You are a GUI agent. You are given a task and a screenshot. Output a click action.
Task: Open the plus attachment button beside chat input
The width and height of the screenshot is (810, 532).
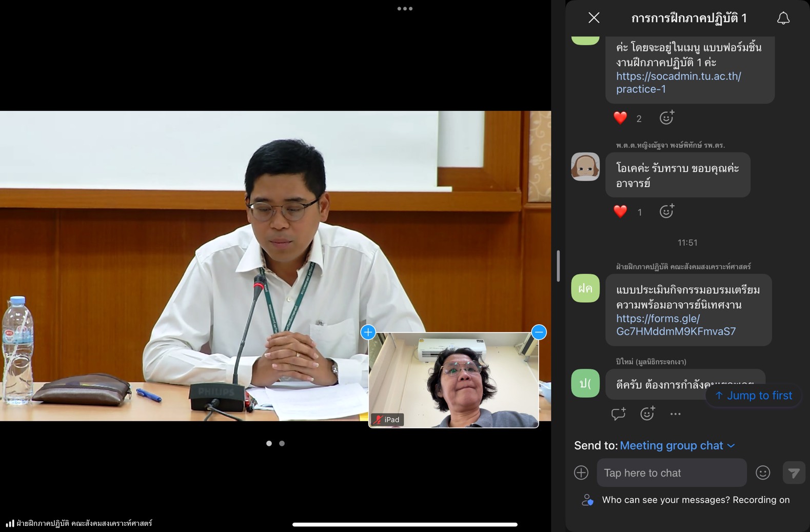(x=581, y=472)
